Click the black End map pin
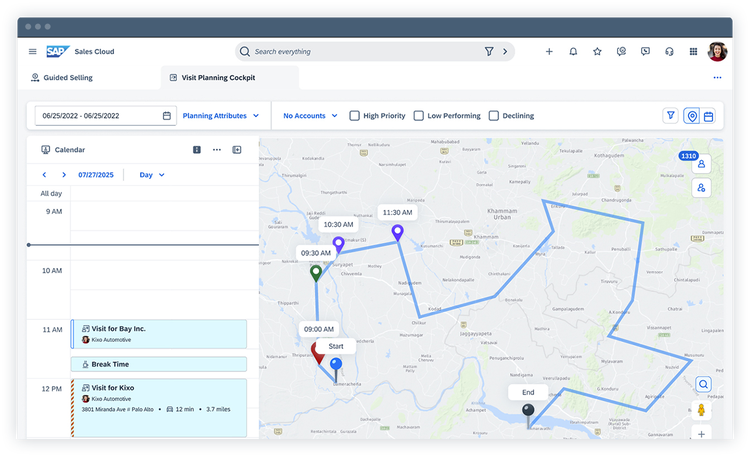 click(528, 414)
